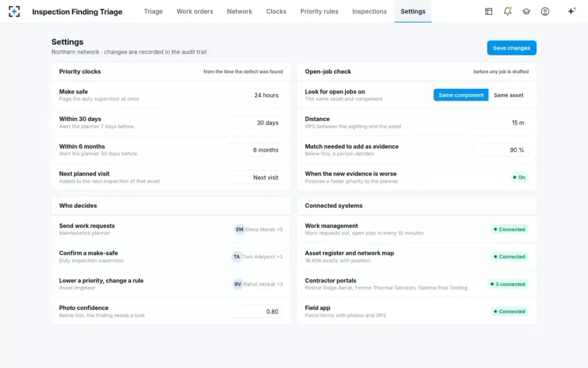The width and height of the screenshot is (588, 368).
Task: Click the Send work requests row label
Action: click(x=87, y=226)
